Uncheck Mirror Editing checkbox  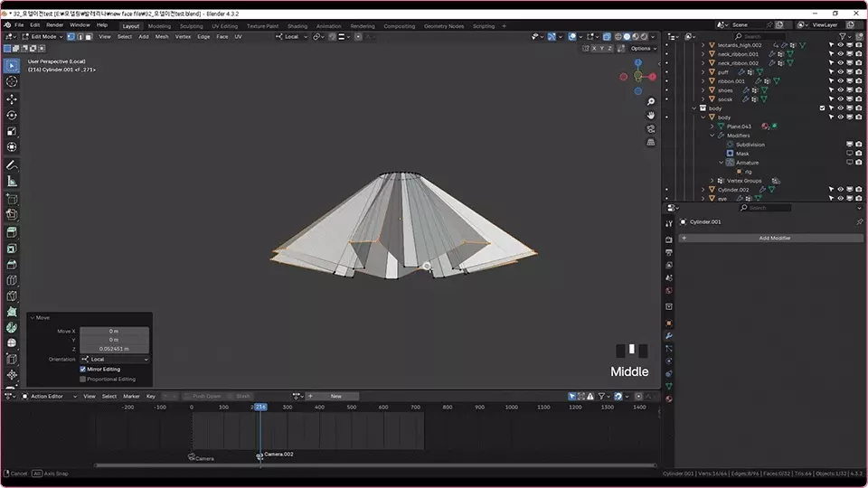pyautogui.click(x=83, y=369)
